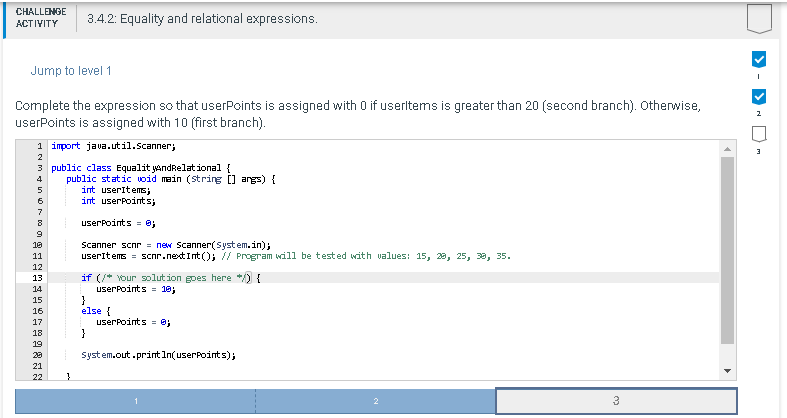Click the 'import java.util.Scanner;' line
Screen dimensions: 787x418
pyautogui.click(x=113, y=146)
